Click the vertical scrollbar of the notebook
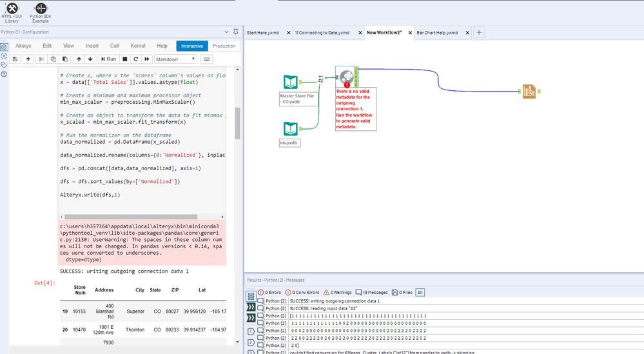The height and width of the screenshot is (354, 644). (x=237, y=123)
